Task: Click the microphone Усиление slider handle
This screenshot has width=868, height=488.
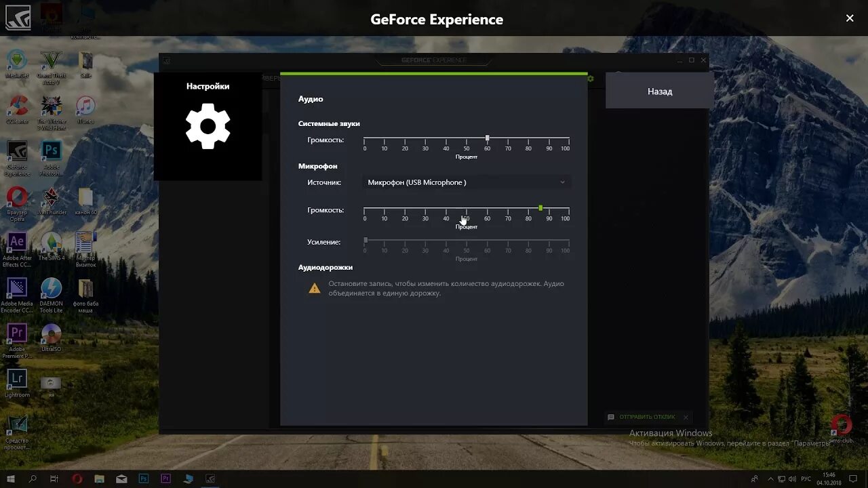Action: click(366, 240)
